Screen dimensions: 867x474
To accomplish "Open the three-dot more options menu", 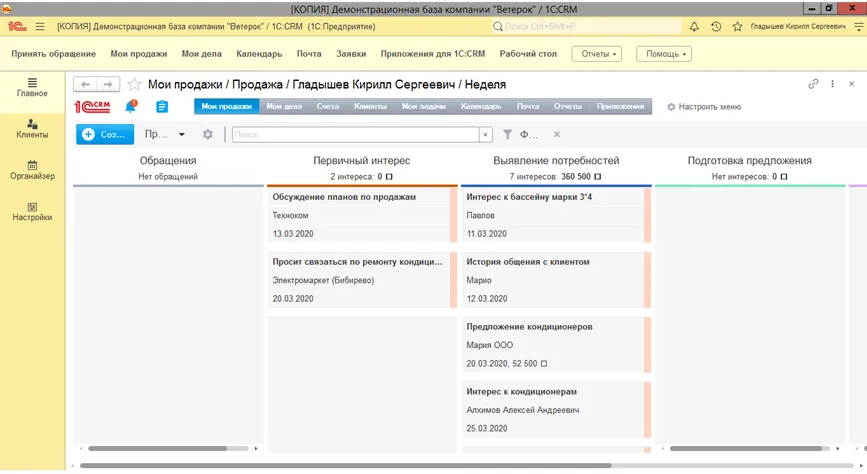I will (832, 84).
